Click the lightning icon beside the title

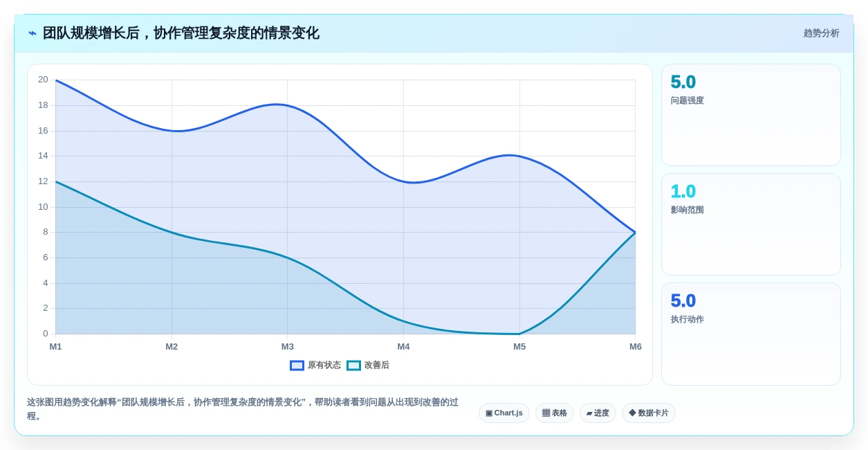(32, 33)
